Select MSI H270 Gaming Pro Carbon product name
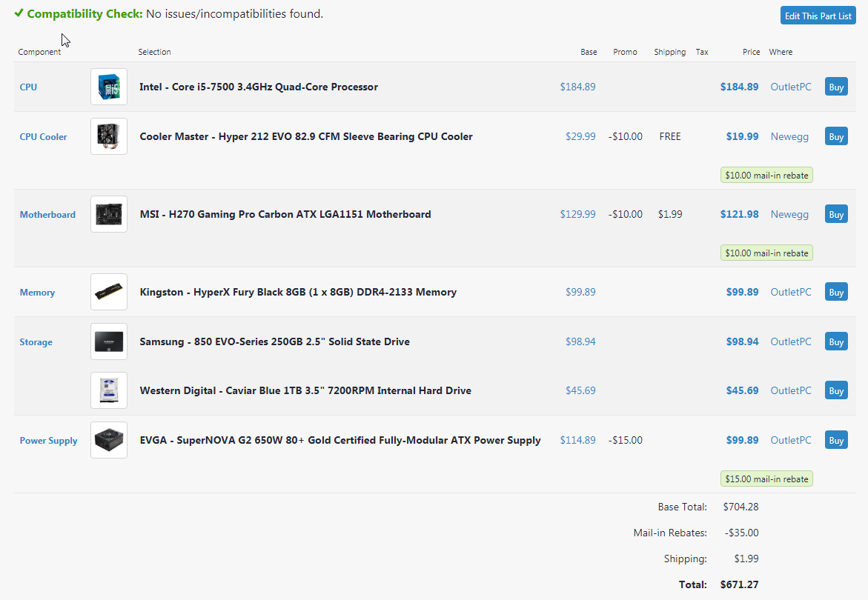The image size is (868, 600). click(x=285, y=214)
